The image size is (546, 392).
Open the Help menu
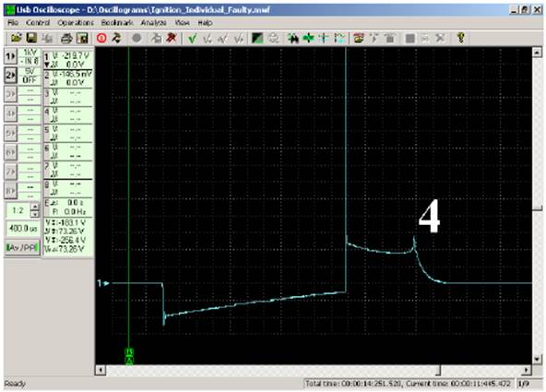205,23
